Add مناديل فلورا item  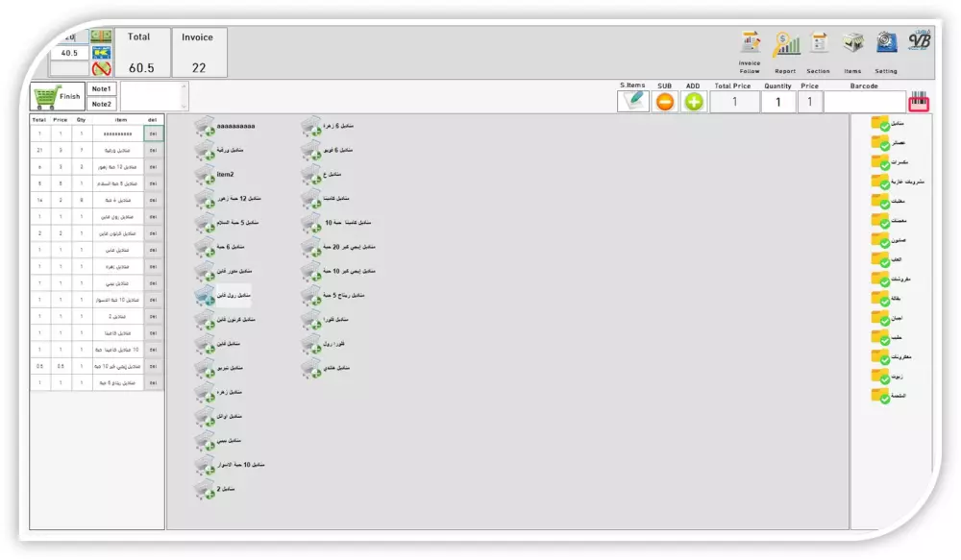[x=325, y=319]
